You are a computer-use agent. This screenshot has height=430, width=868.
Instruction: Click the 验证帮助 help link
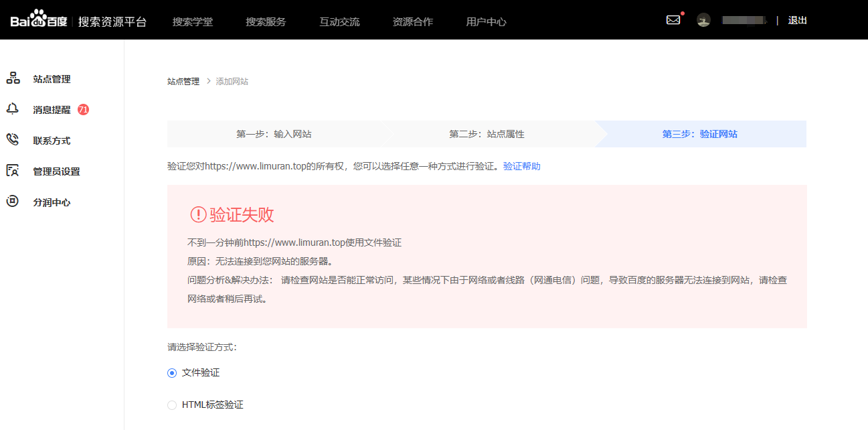[x=521, y=166]
